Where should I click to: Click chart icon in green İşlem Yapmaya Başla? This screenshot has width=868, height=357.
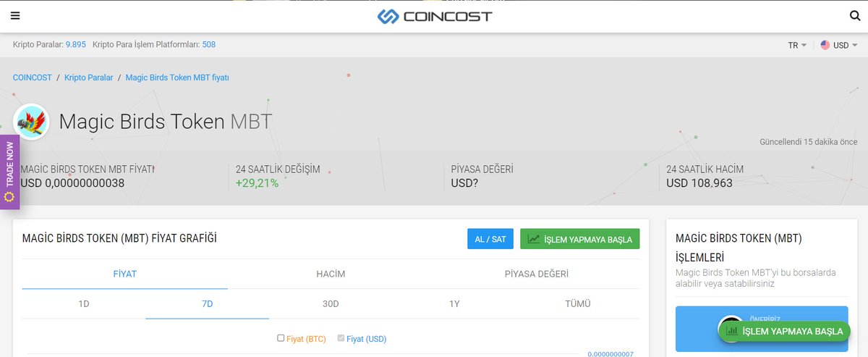534,239
